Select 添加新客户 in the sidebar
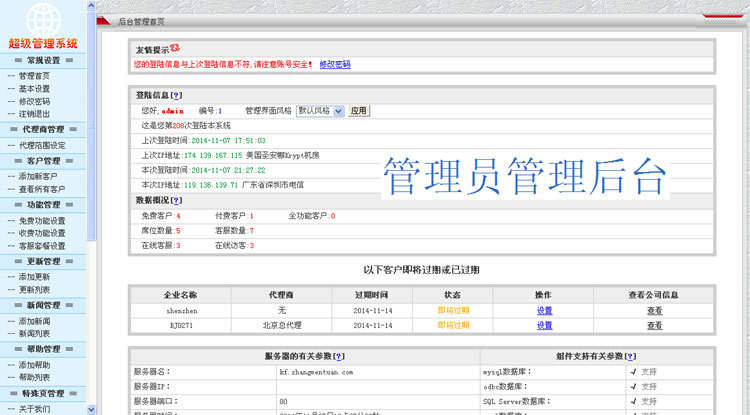 coord(38,176)
